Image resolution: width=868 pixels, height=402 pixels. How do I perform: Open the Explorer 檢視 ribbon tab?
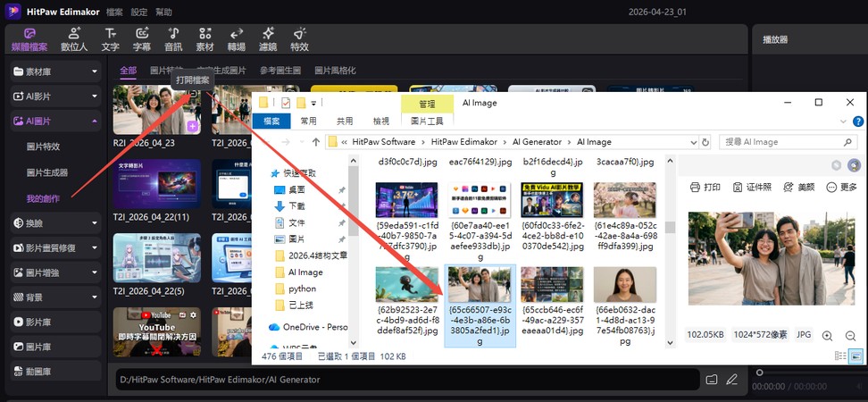click(380, 121)
